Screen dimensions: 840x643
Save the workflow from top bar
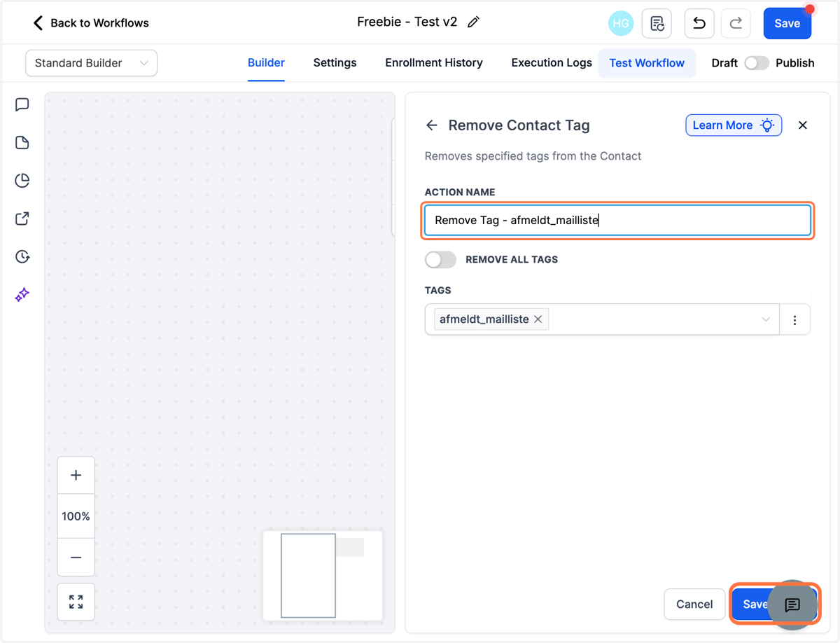(787, 23)
